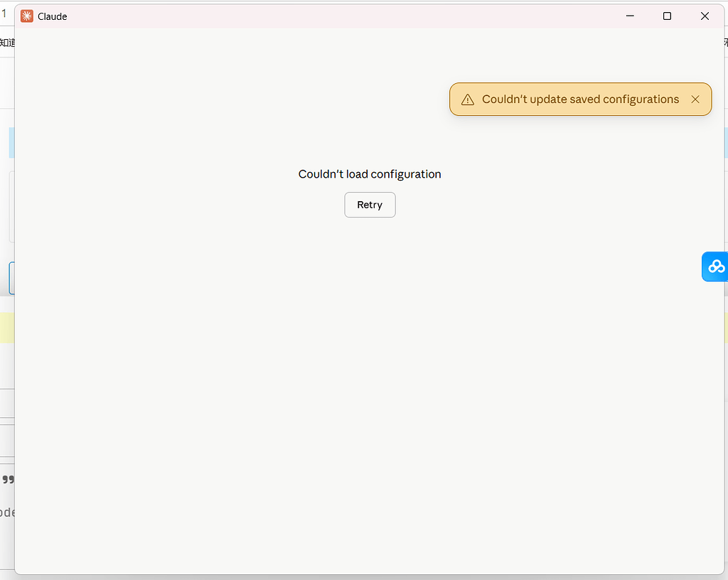Viewport: 728px width, 580px height.
Task: Click the "Couldn't load configuration" message
Action: (370, 174)
